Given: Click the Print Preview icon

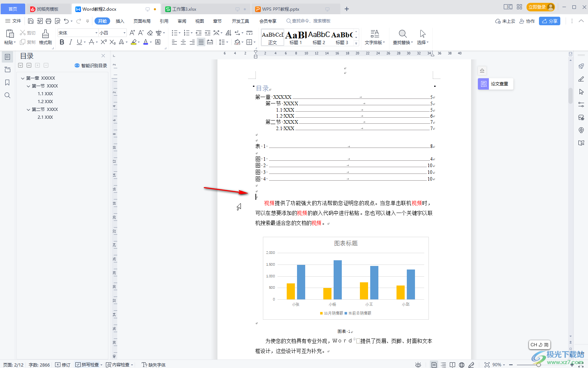Looking at the screenshot, I should tap(57, 21).
